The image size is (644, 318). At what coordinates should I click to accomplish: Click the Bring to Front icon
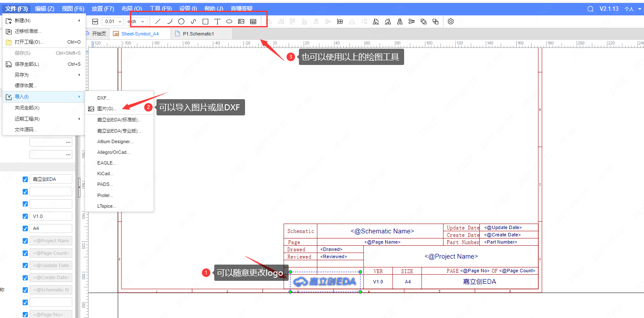click(x=423, y=21)
